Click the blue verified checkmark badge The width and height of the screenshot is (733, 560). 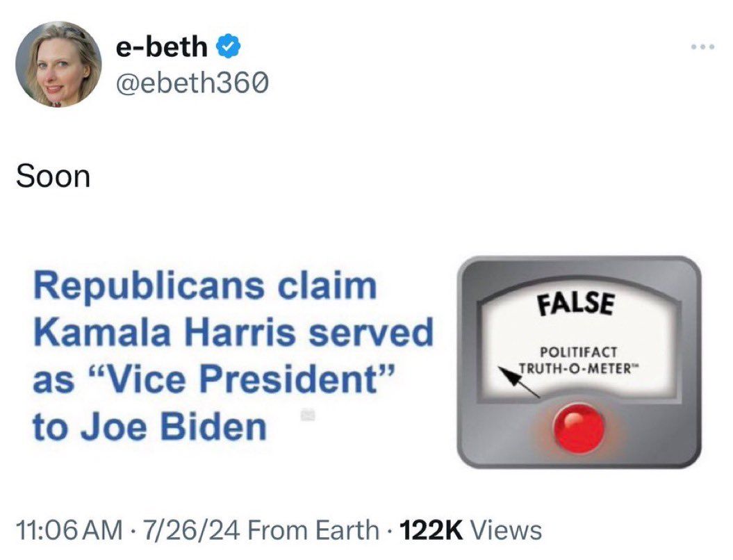[x=228, y=47]
